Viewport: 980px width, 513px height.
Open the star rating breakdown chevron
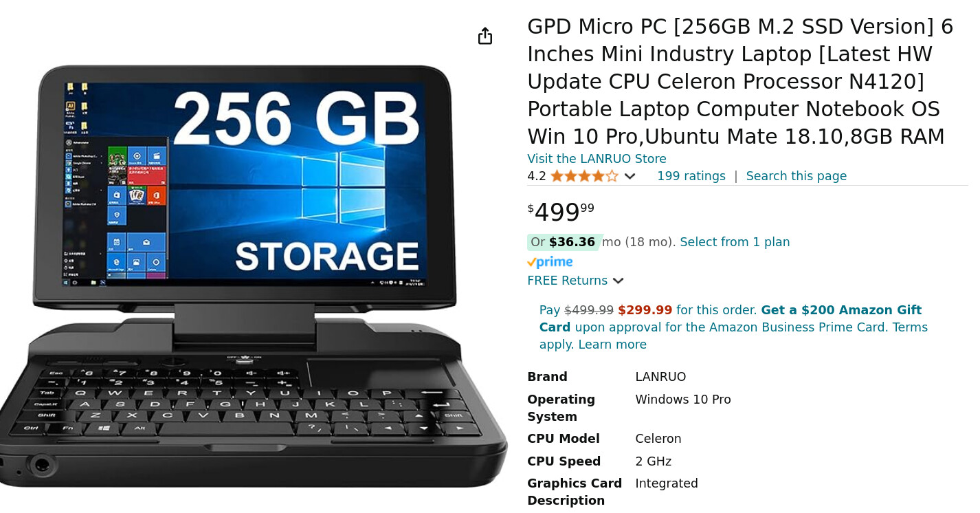630,177
